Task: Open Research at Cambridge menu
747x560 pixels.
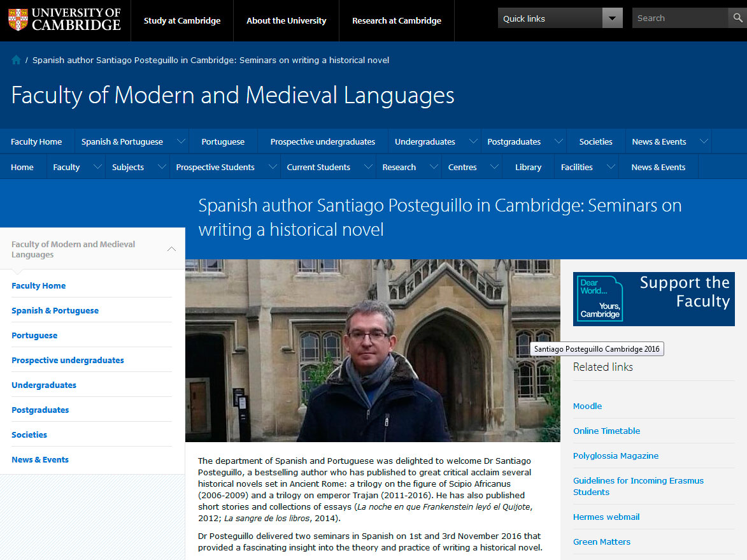Action: [x=396, y=20]
